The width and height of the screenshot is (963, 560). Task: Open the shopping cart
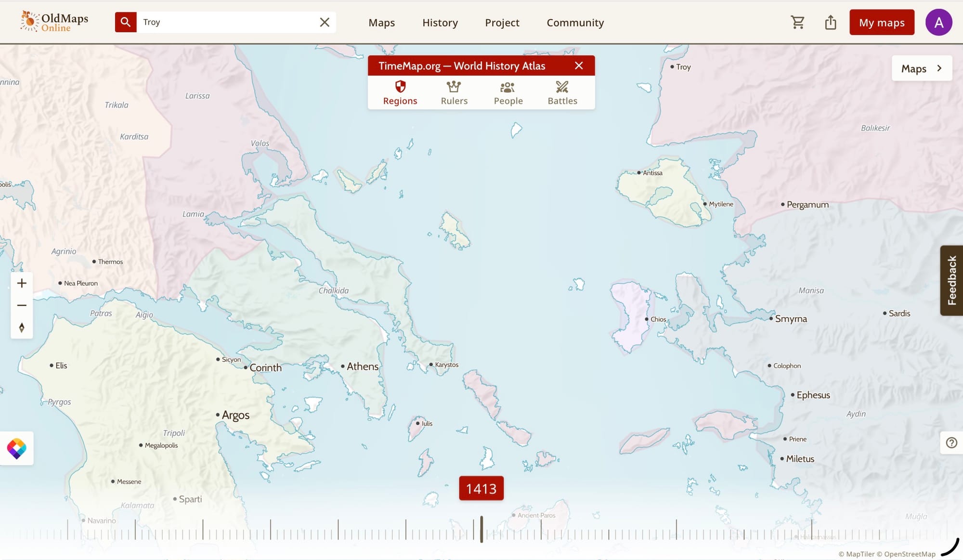[x=797, y=22]
